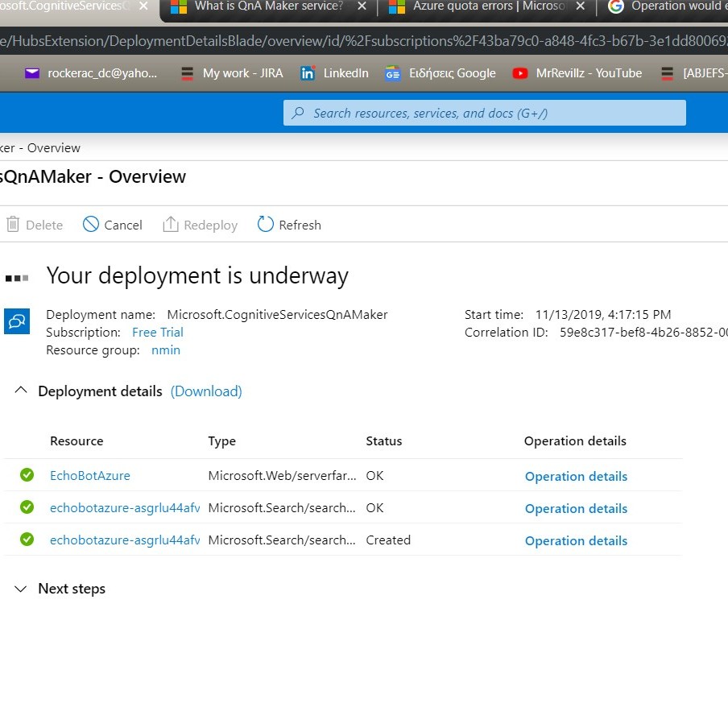The height and width of the screenshot is (728, 728).
Task: Click the Redeploy upload icon
Action: [x=171, y=225]
